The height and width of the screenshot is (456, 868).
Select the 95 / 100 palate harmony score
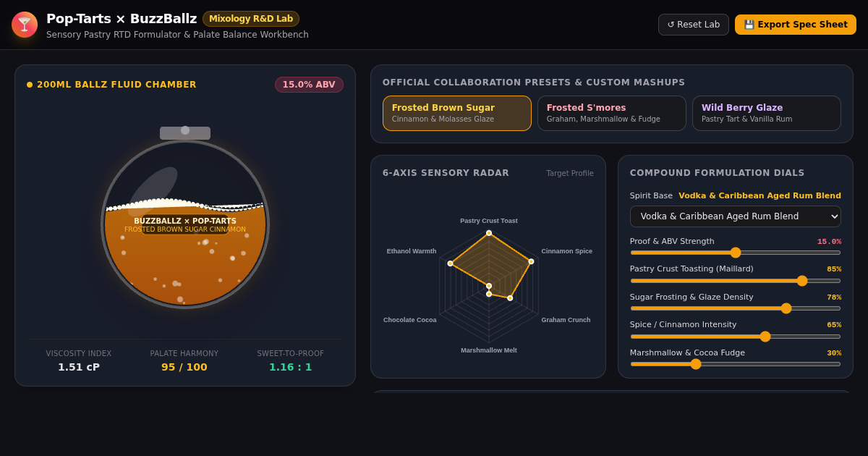coord(184,367)
